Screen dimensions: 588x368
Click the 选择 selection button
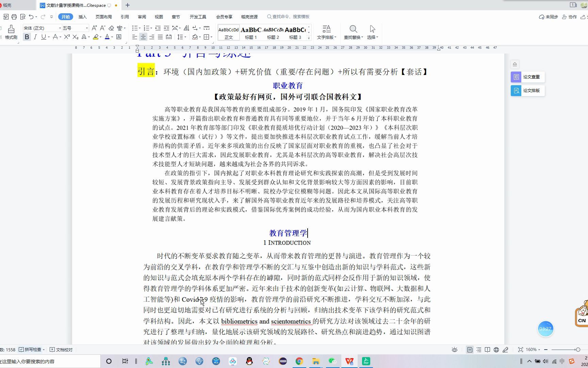click(x=372, y=32)
